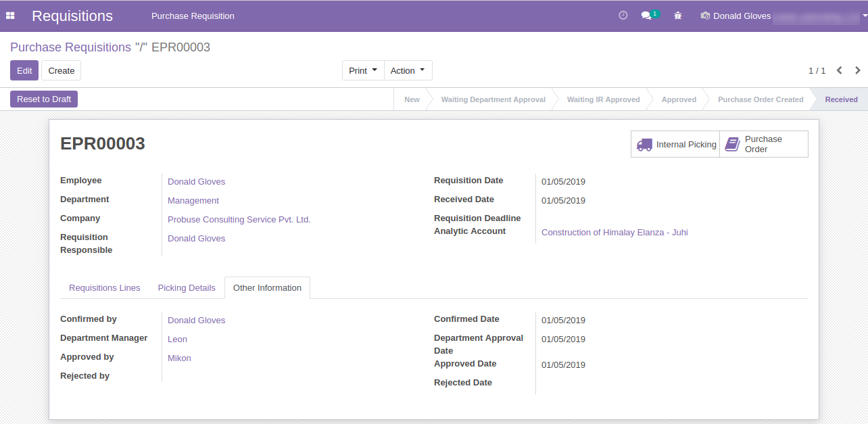Select the Other Information tab

pyautogui.click(x=267, y=287)
